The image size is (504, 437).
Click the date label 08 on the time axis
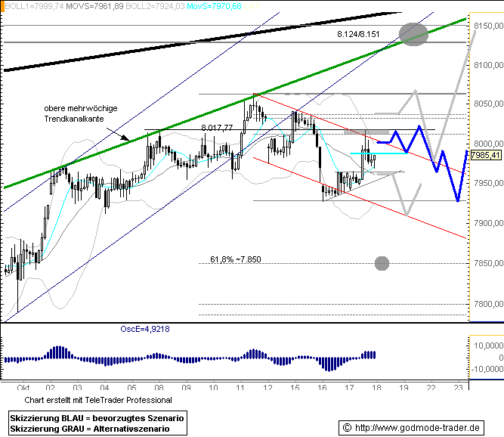tap(159, 387)
